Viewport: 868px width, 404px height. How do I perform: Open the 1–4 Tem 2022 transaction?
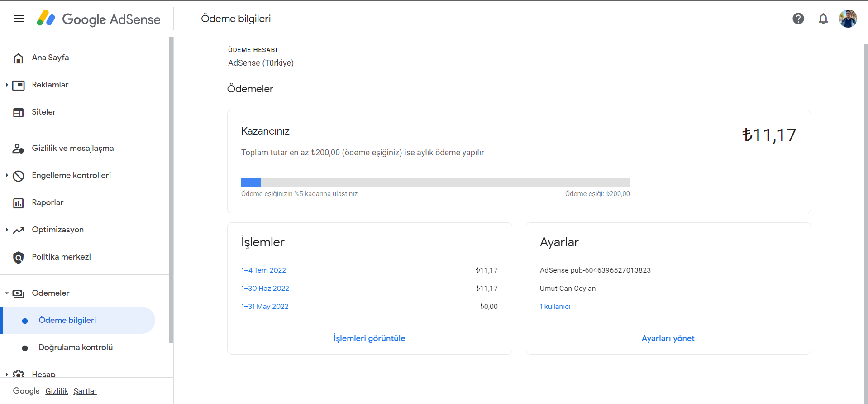point(263,270)
